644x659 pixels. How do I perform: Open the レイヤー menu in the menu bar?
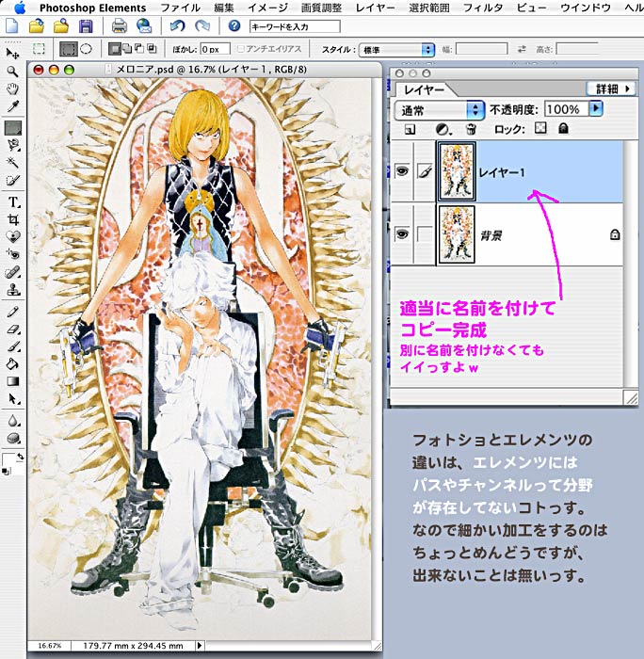click(376, 8)
